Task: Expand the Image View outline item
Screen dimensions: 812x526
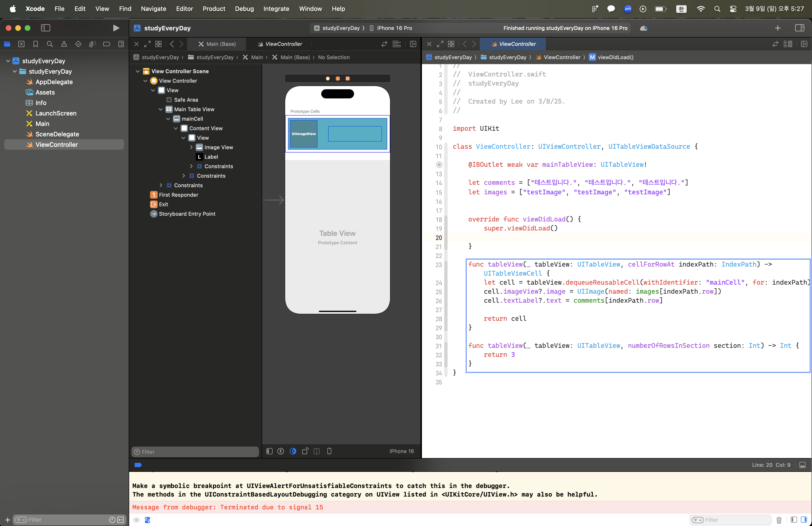Action: point(191,147)
